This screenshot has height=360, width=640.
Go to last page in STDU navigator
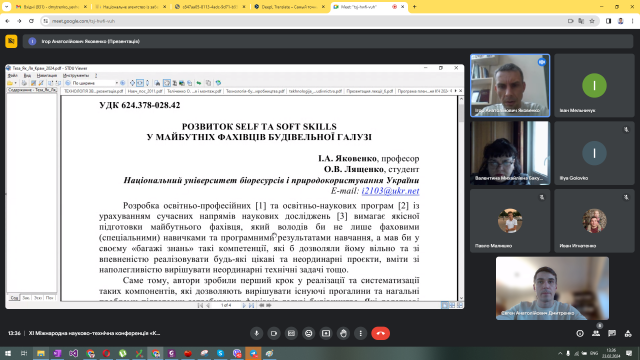251,305
